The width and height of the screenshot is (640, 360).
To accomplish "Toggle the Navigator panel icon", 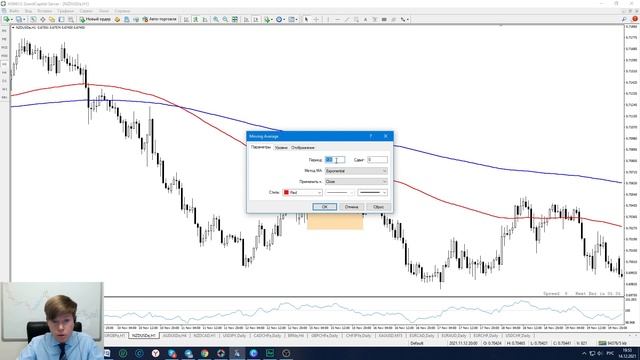I will [52, 19].
